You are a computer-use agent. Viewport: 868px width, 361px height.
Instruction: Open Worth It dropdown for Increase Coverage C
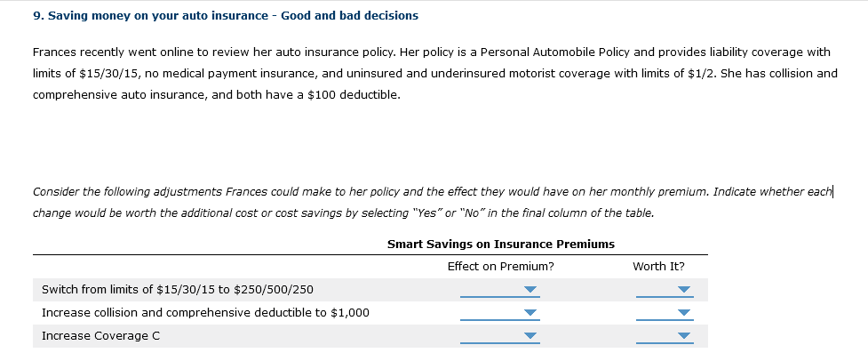coord(664,335)
